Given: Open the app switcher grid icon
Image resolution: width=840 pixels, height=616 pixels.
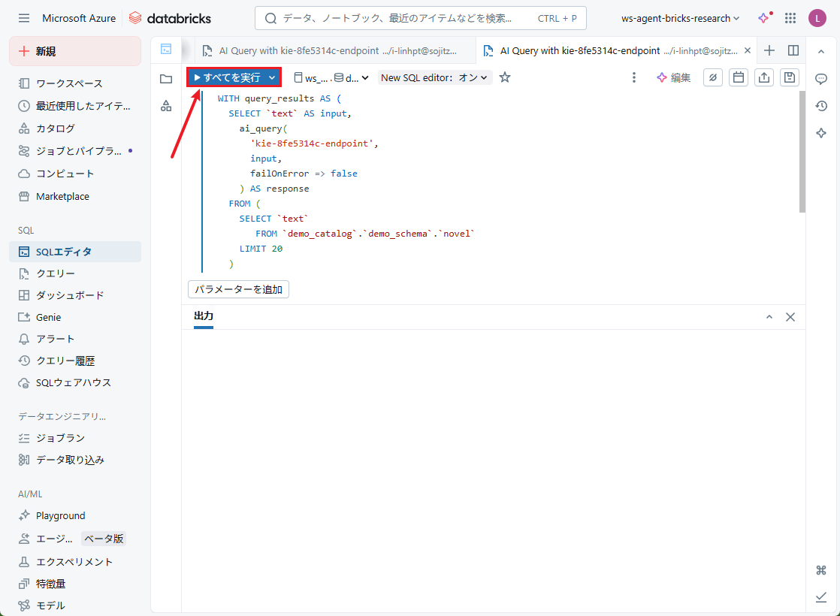Looking at the screenshot, I should pos(790,18).
